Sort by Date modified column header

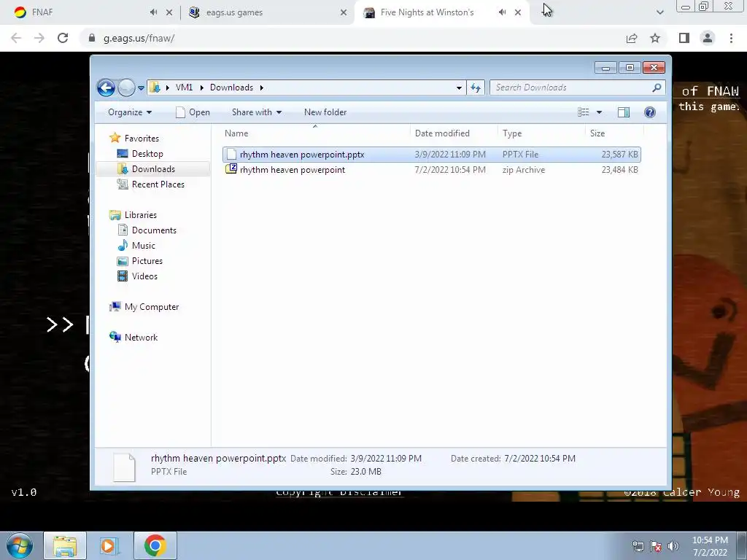(454, 133)
